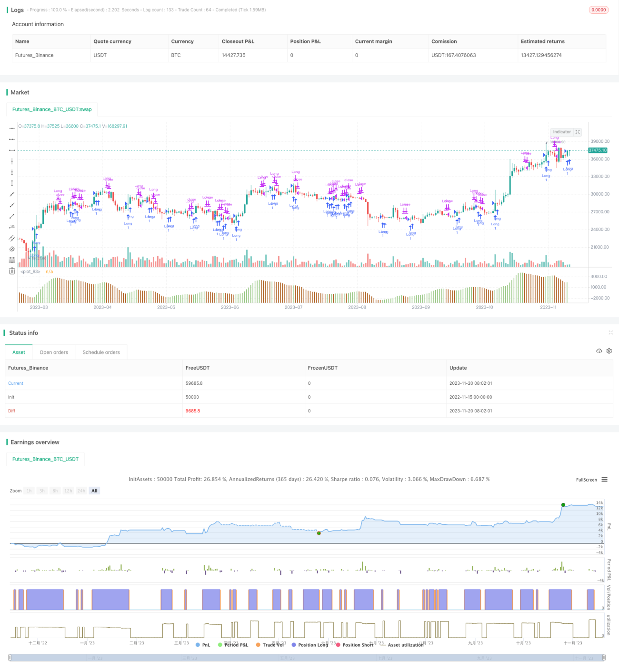Click the FullScreen button on earnings chart
Viewport: 619px width, 672px height.
[x=586, y=480]
